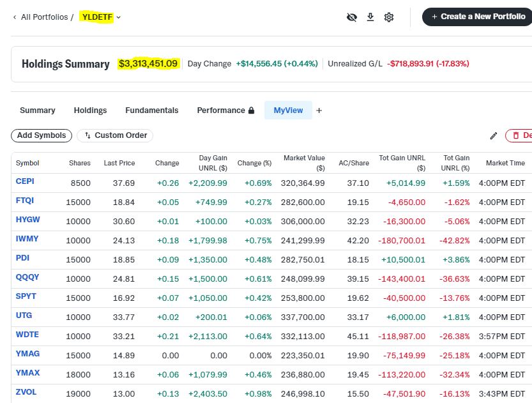Click the All Portfolios breadcrumb link
The height and width of the screenshot is (403, 532).
[44, 17]
